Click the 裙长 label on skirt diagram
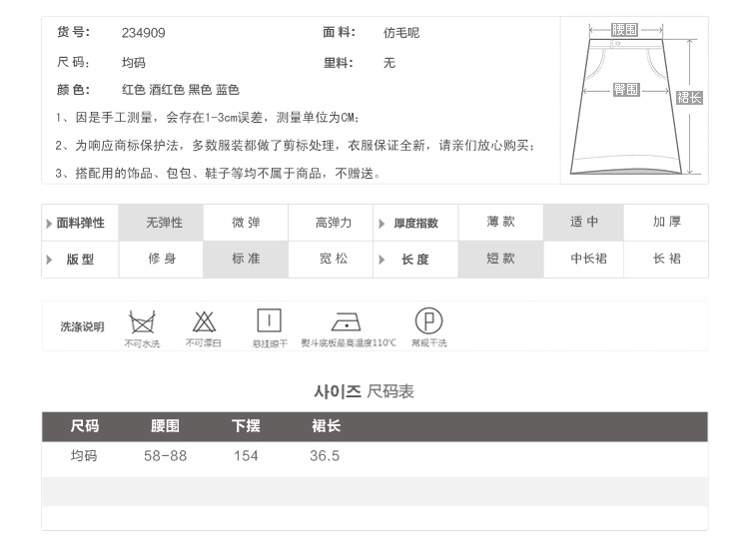The width and height of the screenshot is (749, 560). click(689, 98)
